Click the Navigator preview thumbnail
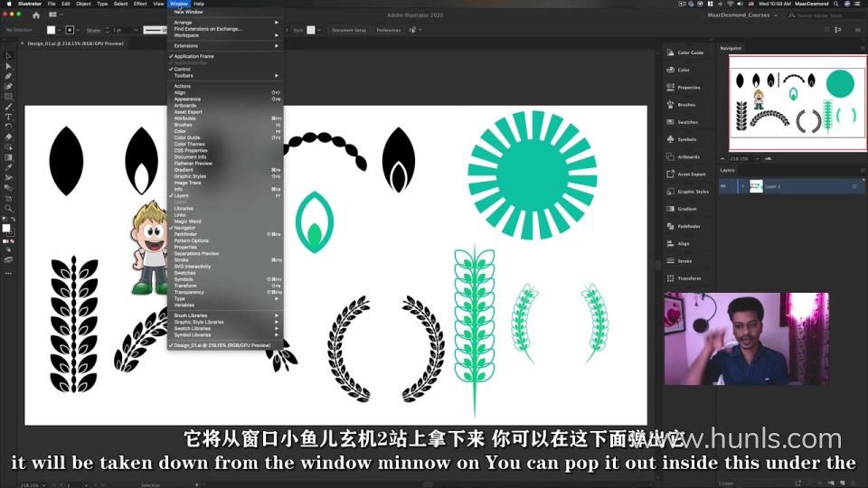 (797, 102)
